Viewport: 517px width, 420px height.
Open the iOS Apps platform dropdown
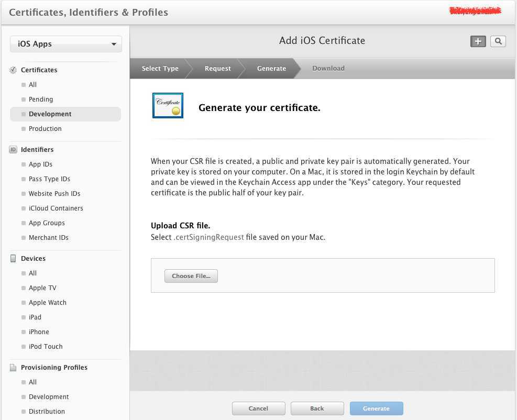point(66,45)
